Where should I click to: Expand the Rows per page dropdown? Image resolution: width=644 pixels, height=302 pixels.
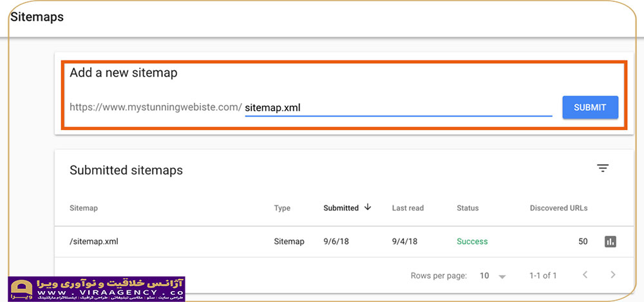pos(493,276)
